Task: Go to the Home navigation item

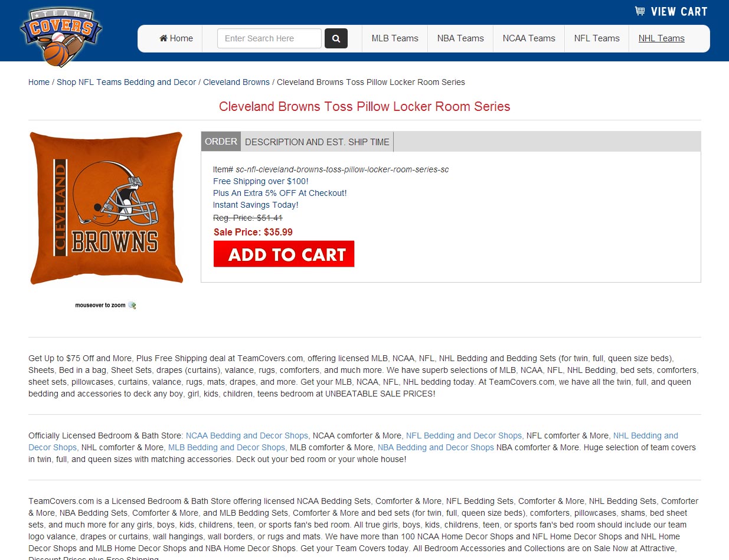Action: 176,38
